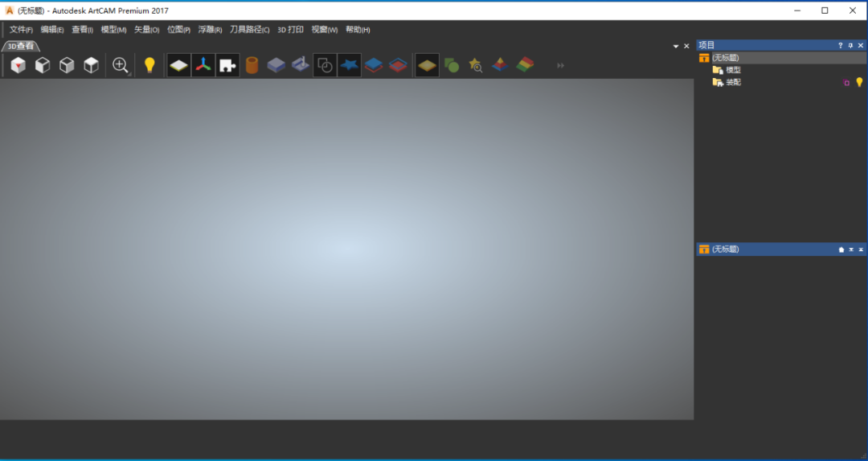Click the isometric view cube with red corner

[18, 65]
